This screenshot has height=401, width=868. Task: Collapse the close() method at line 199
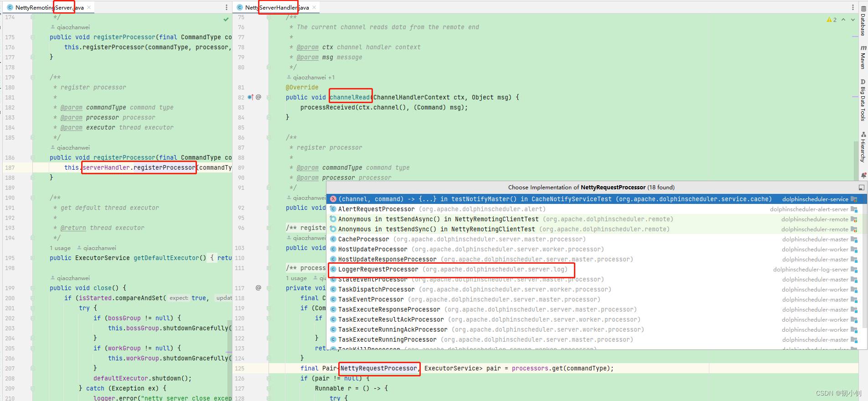pyautogui.click(x=32, y=288)
